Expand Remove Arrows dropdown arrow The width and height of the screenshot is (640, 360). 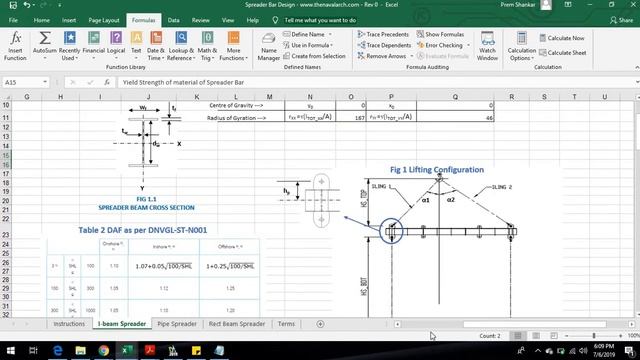(x=411, y=56)
